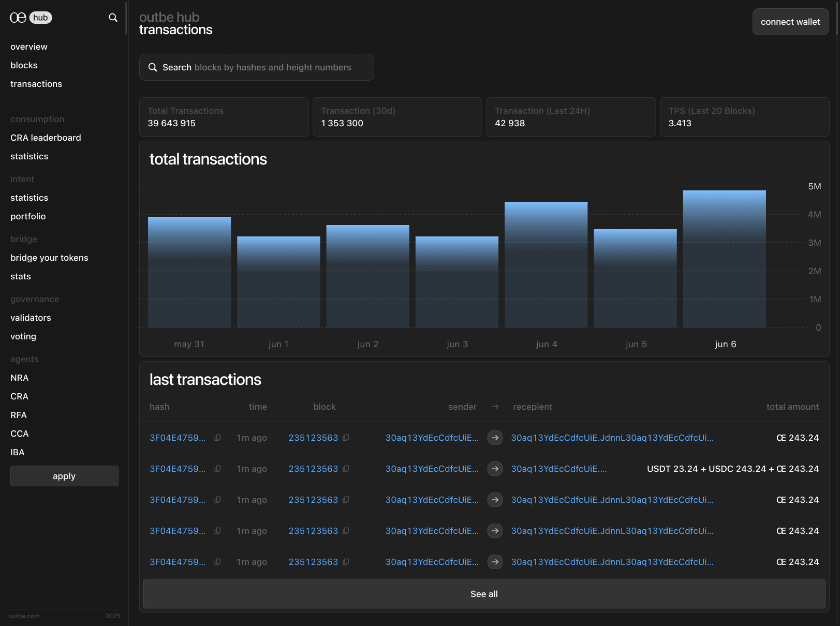Copy block number in the fifth transaction row
Viewport: 840px width, 626px height.
346,562
